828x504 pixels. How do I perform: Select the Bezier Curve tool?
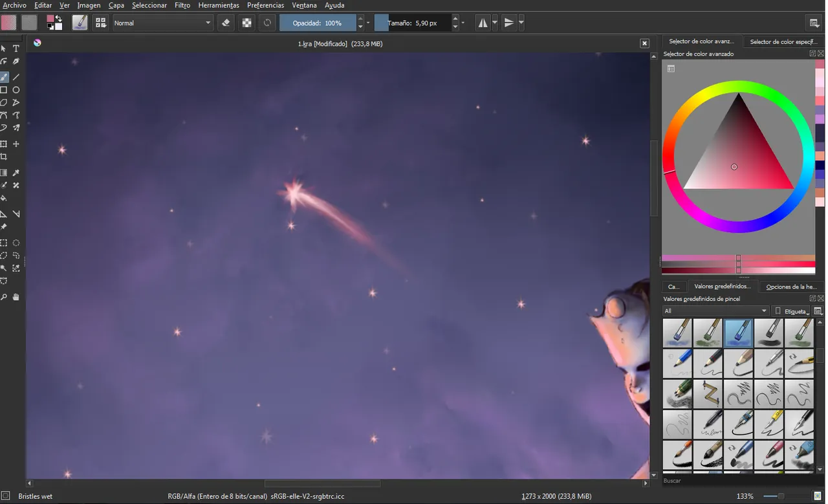tap(4, 115)
